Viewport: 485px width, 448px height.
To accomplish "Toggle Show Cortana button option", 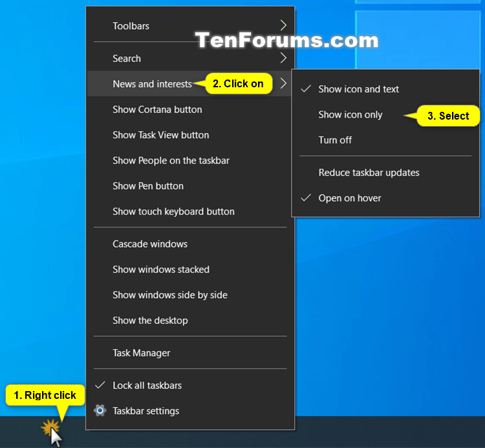I will [190, 109].
